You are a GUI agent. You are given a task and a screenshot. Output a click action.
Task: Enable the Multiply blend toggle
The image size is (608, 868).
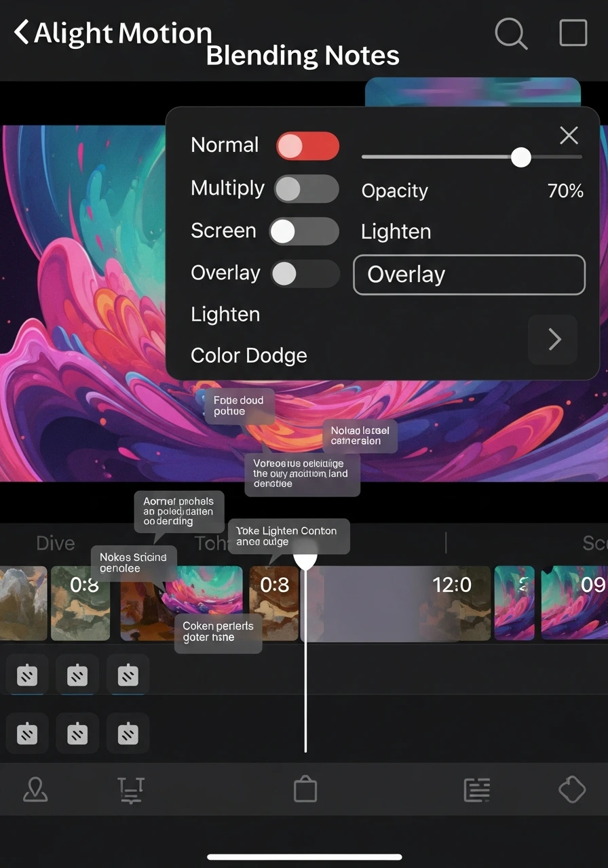[x=306, y=189]
